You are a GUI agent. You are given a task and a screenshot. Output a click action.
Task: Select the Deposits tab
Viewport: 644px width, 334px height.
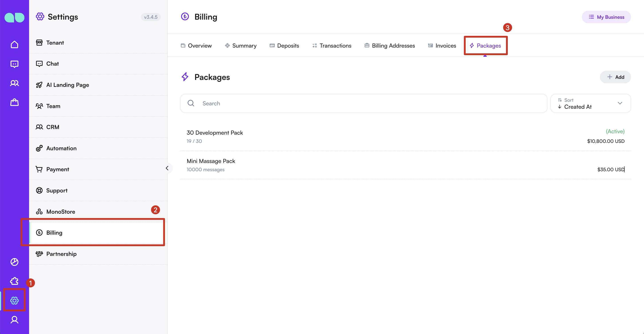pos(284,46)
